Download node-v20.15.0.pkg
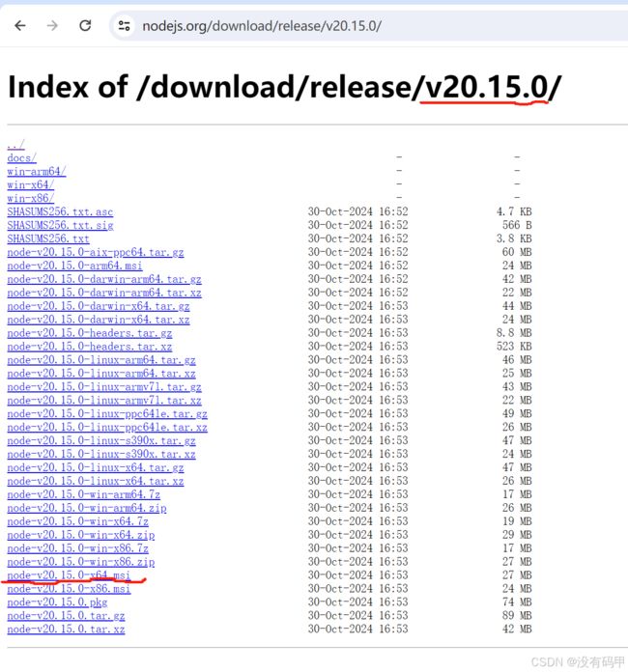This screenshot has width=628, height=672. point(57,602)
